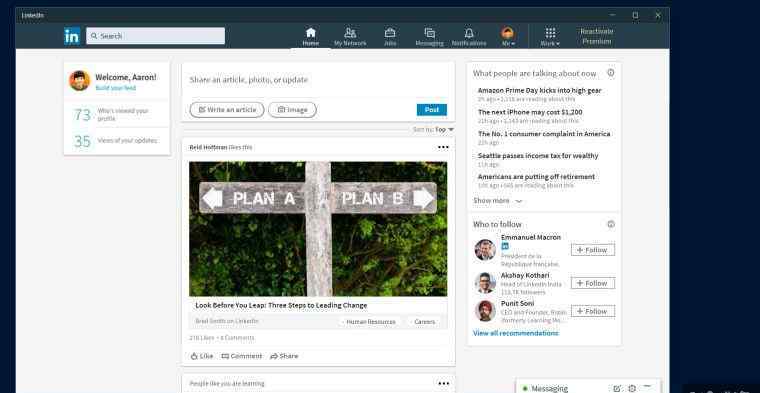Follow Emmanuel Macron
This screenshot has height=393, width=760.
(x=593, y=250)
